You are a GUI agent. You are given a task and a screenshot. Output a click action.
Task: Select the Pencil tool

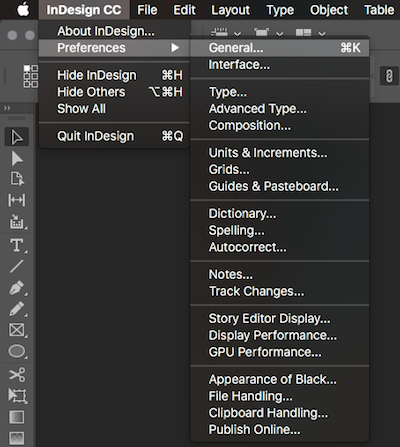[17, 309]
